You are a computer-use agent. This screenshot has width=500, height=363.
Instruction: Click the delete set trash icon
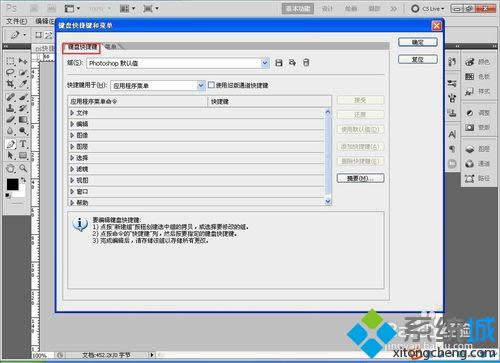(306, 63)
